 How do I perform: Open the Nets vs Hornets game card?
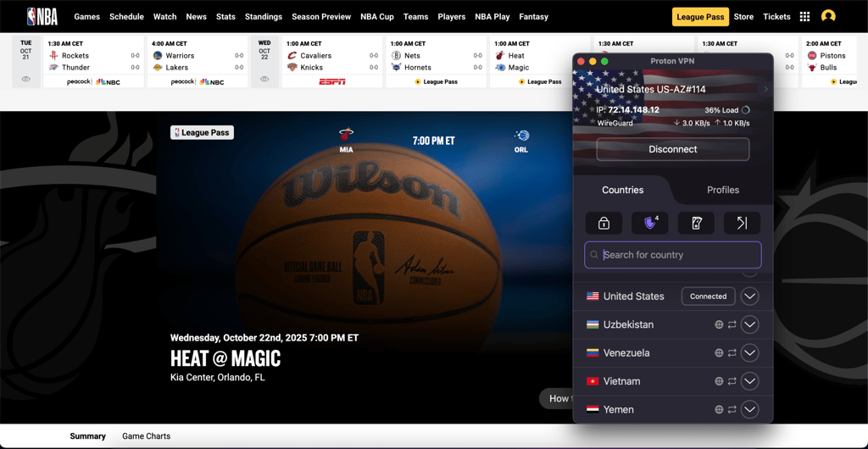(437, 61)
